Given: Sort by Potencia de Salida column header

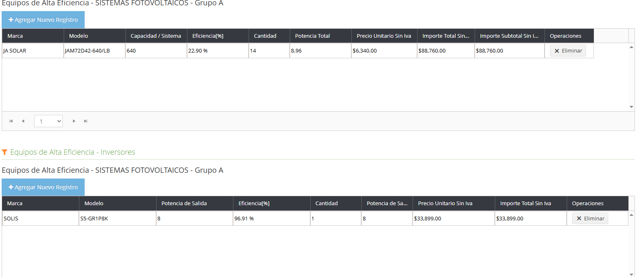Looking at the screenshot, I should click(x=184, y=203).
